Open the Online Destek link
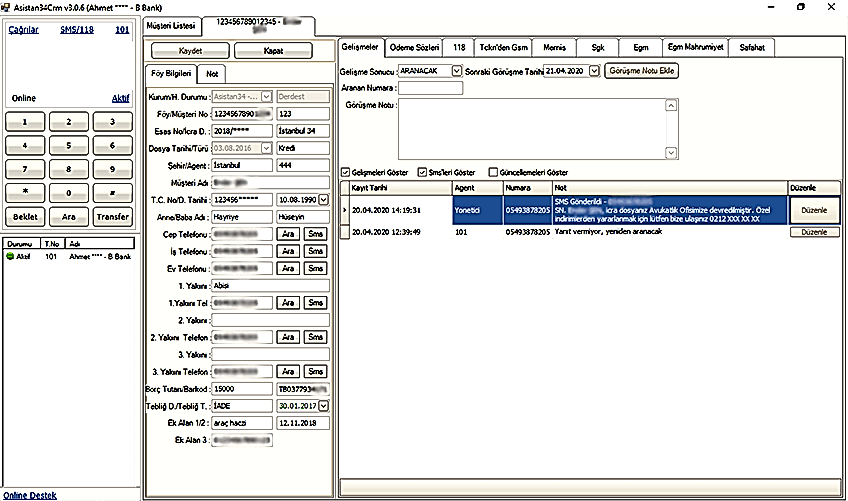 (29, 495)
